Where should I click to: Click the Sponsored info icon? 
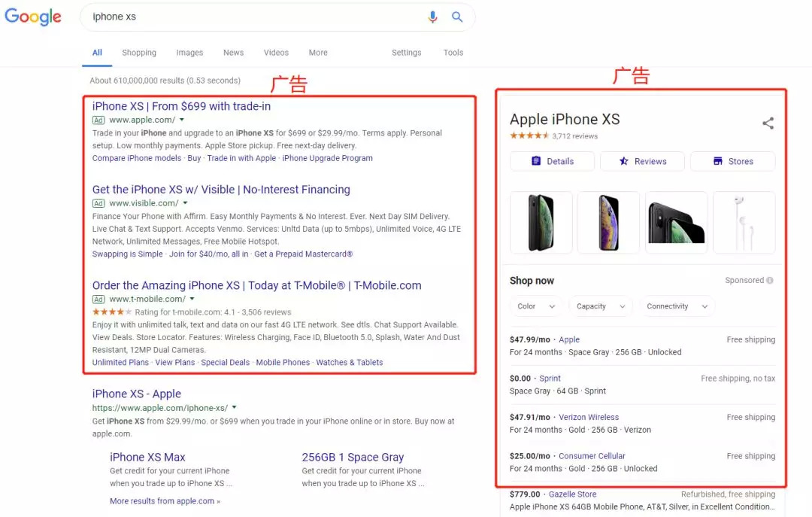point(770,281)
